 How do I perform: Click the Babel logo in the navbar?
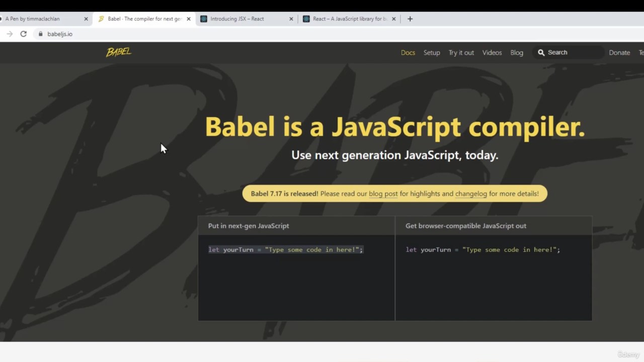click(x=119, y=52)
